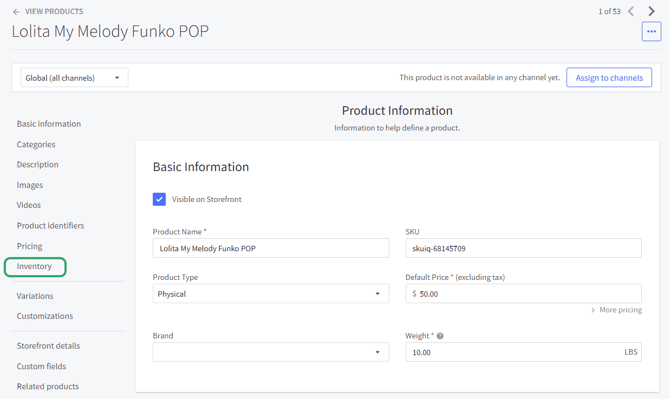Open Custom fields section
Viewport: 670px width, 399px height.
[x=41, y=367]
